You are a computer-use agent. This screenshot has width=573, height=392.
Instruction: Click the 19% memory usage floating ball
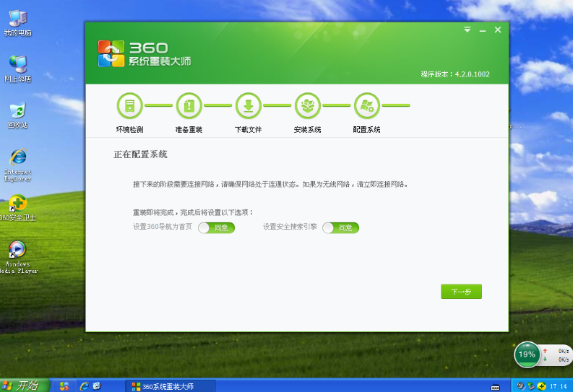527,354
